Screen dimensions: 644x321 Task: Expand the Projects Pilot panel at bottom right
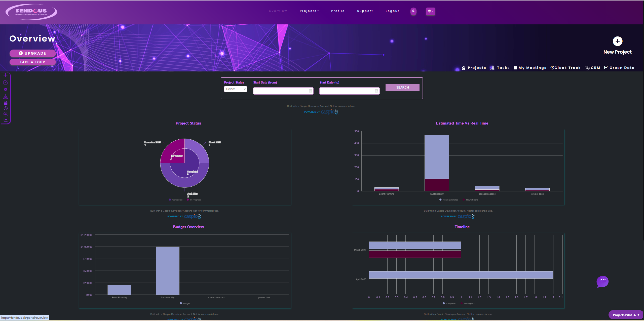pos(625,315)
